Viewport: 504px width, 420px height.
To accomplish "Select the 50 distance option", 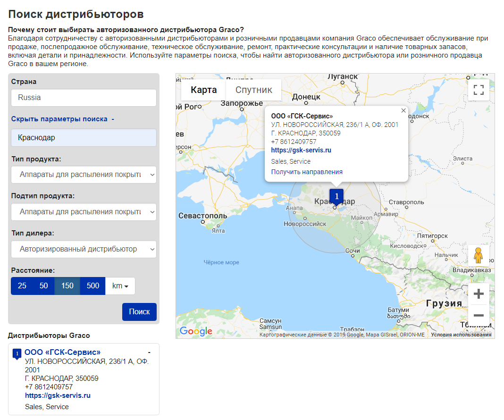I will pyautogui.click(x=43, y=286).
